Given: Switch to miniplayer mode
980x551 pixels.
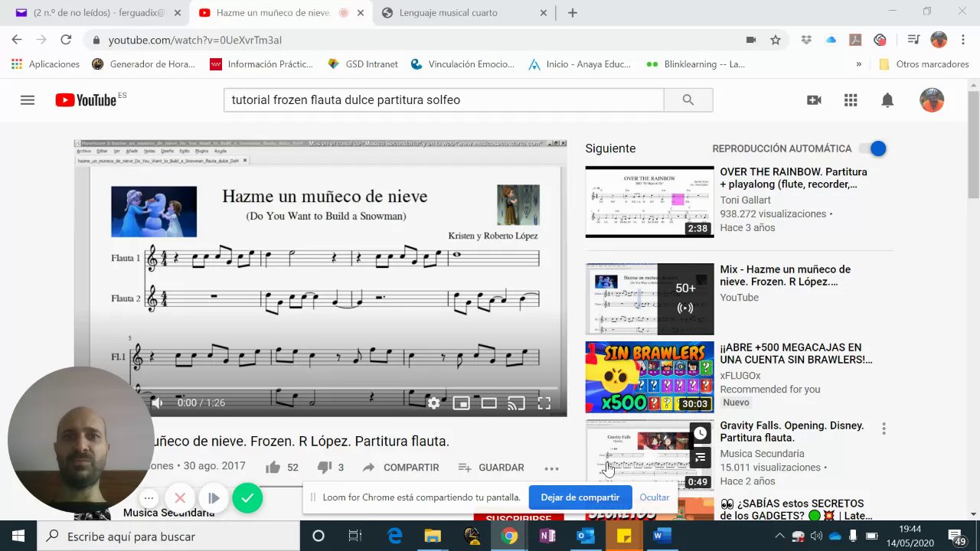Looking at the screenshot, I should [461, 403].
